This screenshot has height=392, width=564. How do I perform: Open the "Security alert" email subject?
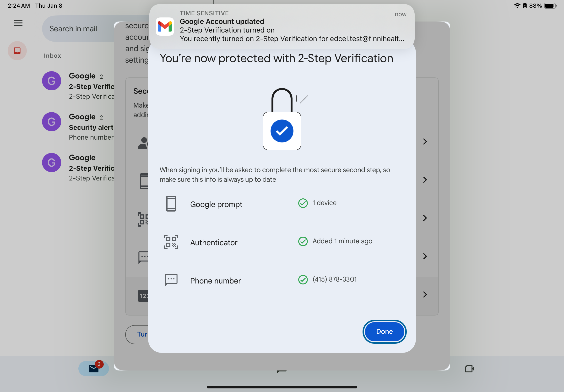point(91,127)
